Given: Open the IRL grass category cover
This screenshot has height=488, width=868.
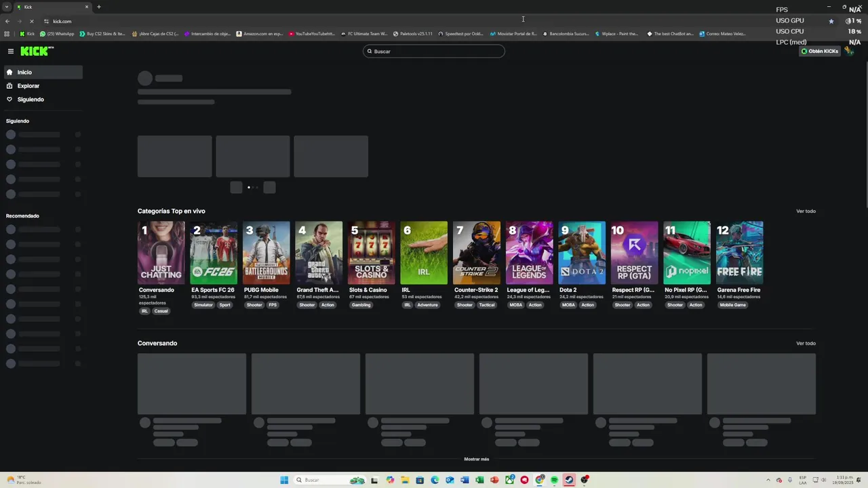Looking at the screenshot, I should (x=424, y=253).
